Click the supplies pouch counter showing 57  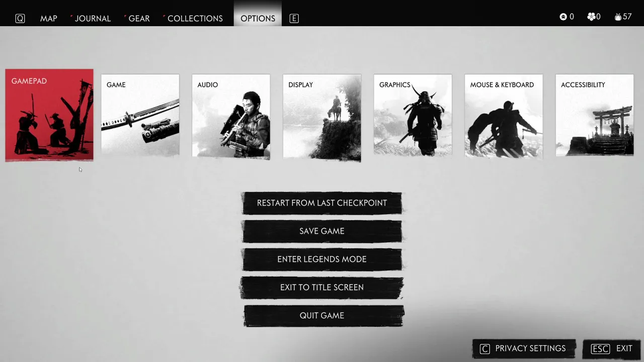click(623, 17)
